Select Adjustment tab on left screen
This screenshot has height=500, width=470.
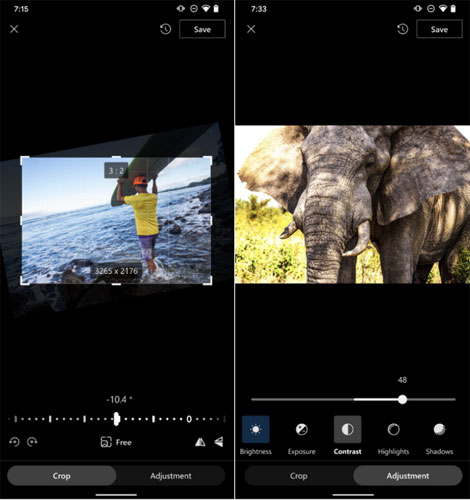coord(171,476)
